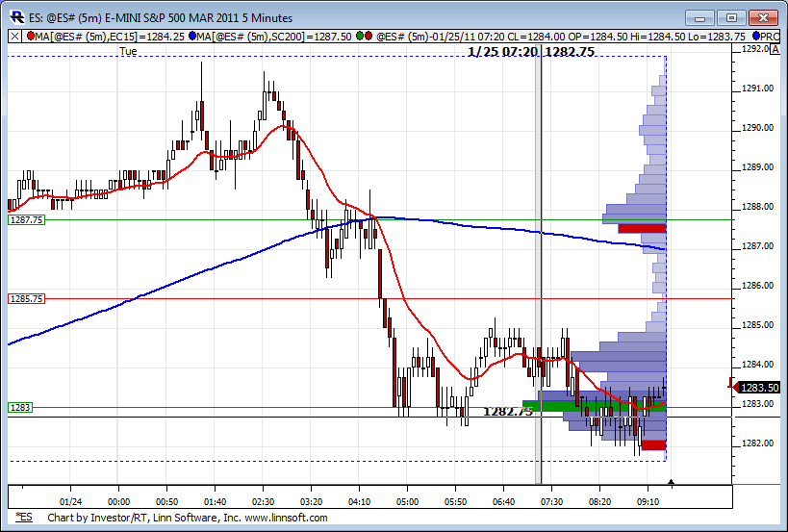Click the 1283.50 current price tag

(x=756, y=388)
